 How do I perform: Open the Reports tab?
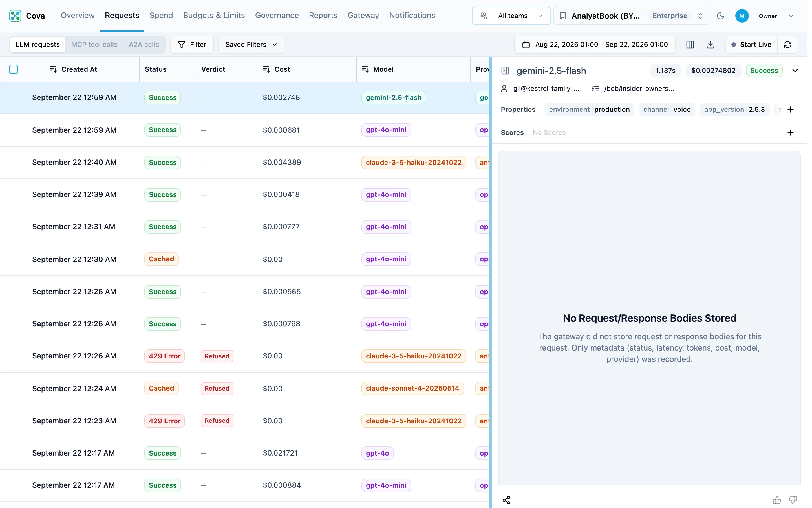[323, 16]
